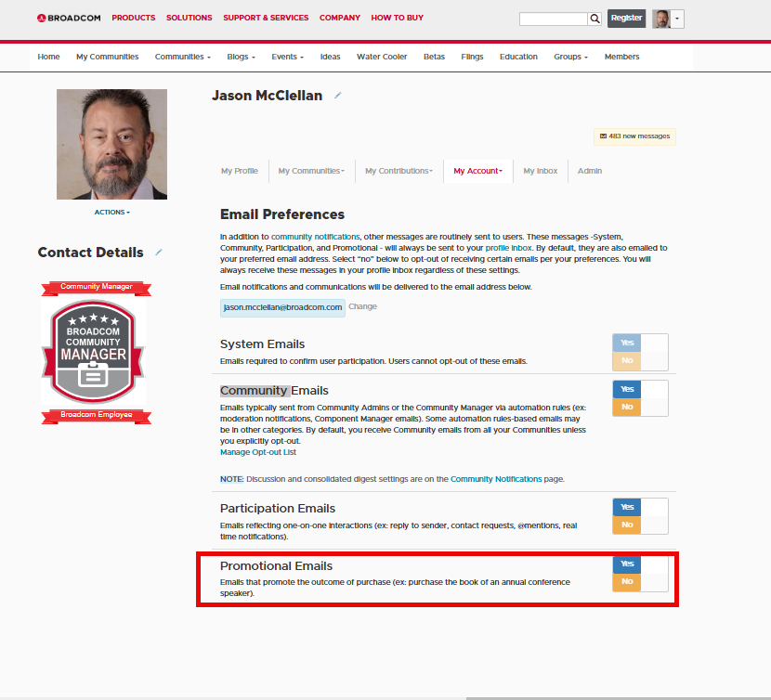Click Change next to the email address
This screenshot has width=771, height=700.
(363, 306)
